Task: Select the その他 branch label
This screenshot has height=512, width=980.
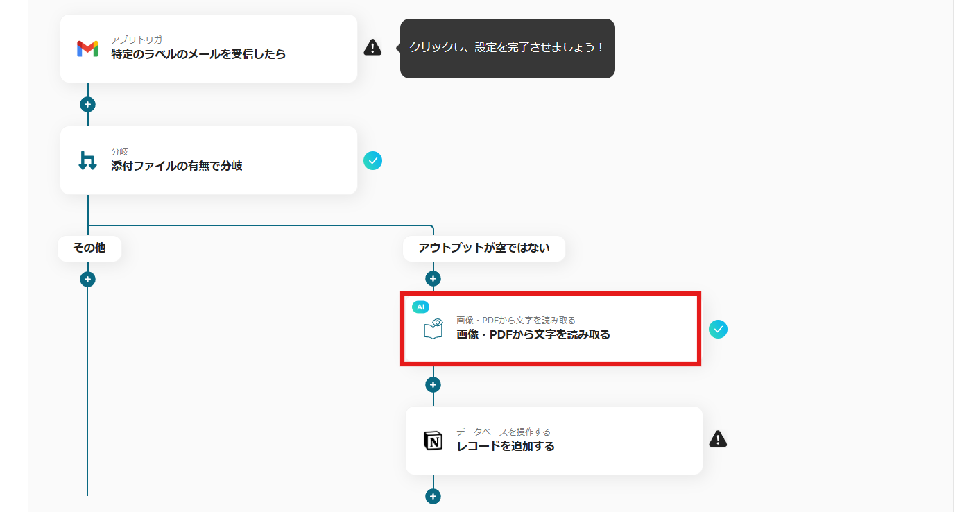Action: coord(89,248)
